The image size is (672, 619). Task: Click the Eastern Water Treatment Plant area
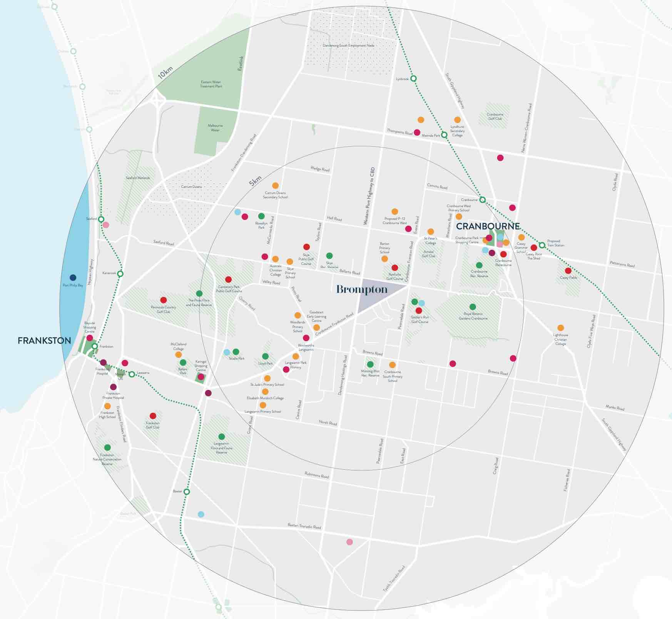(211, 84)
